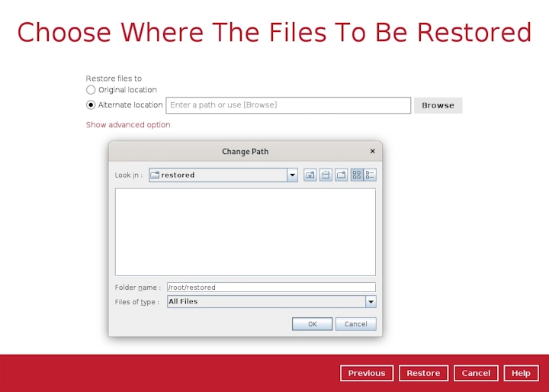
Task: Click Cancel in Change Path dialog
Action: pos(355,324)
